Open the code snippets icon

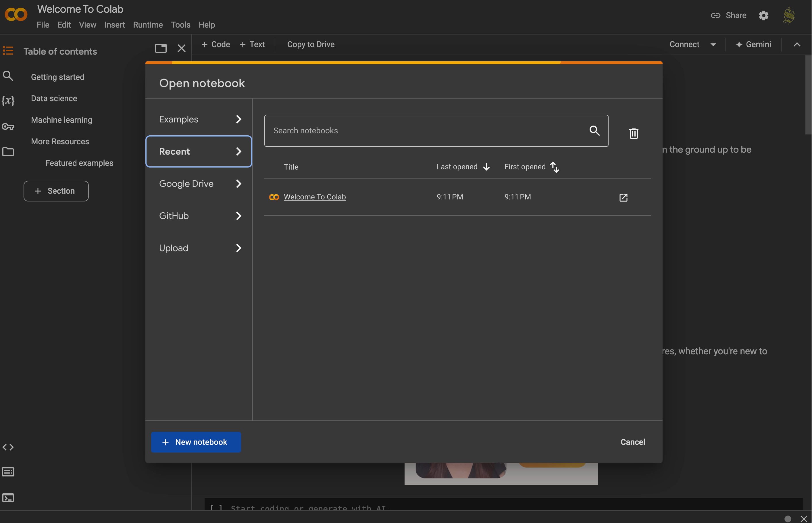click(x=8, y=447)
